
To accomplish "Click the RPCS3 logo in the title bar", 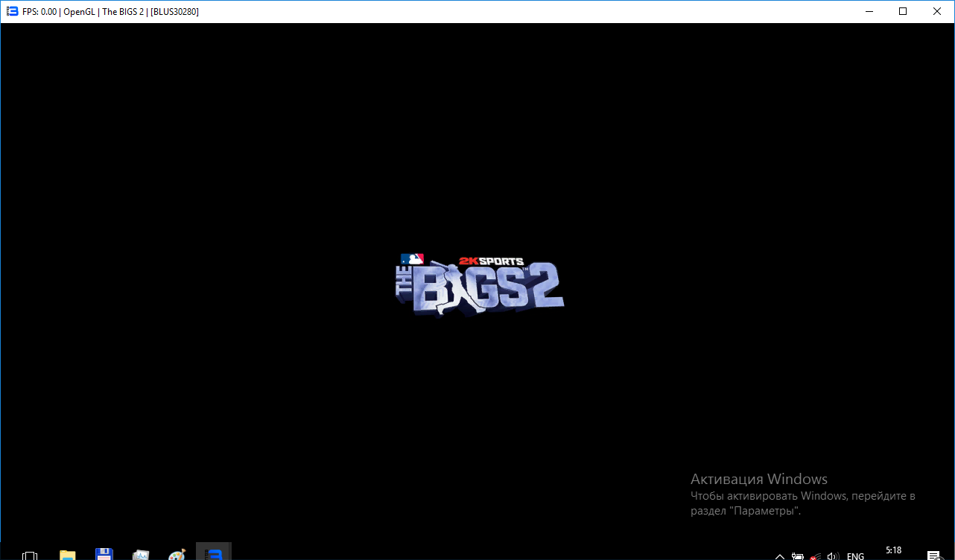I will point(12,11).
